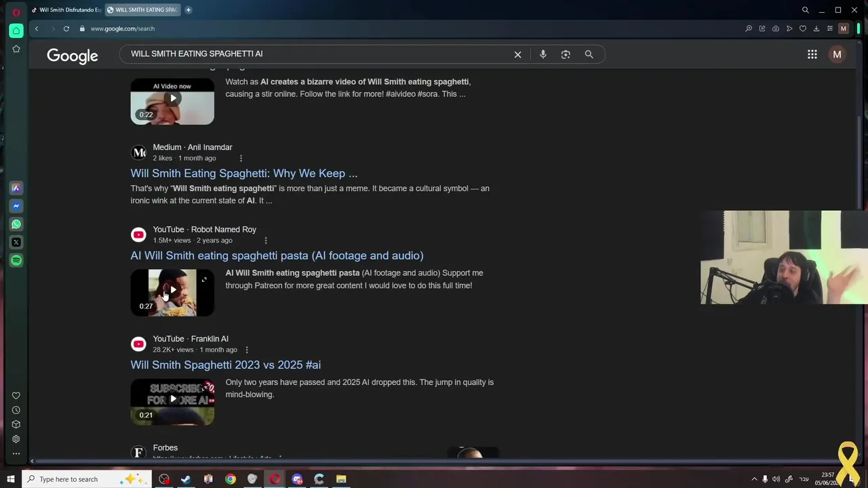Open the Windows Start menu
Screen dimensions: 868x488
11,479
